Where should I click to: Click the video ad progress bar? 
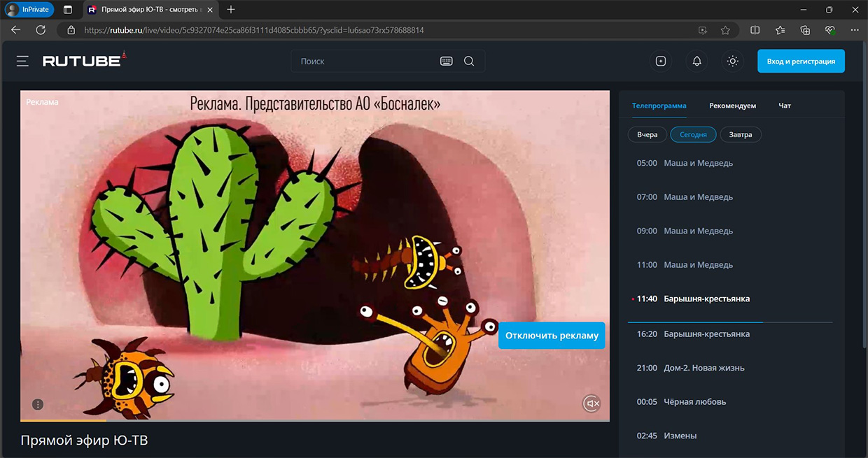pos(315,420)
